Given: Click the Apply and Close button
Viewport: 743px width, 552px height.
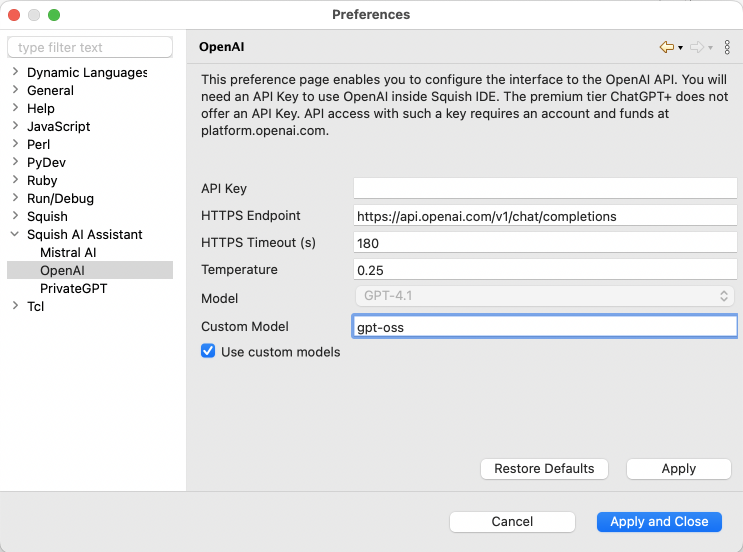Looking at the screenshot, I should [x=659, y=521].
